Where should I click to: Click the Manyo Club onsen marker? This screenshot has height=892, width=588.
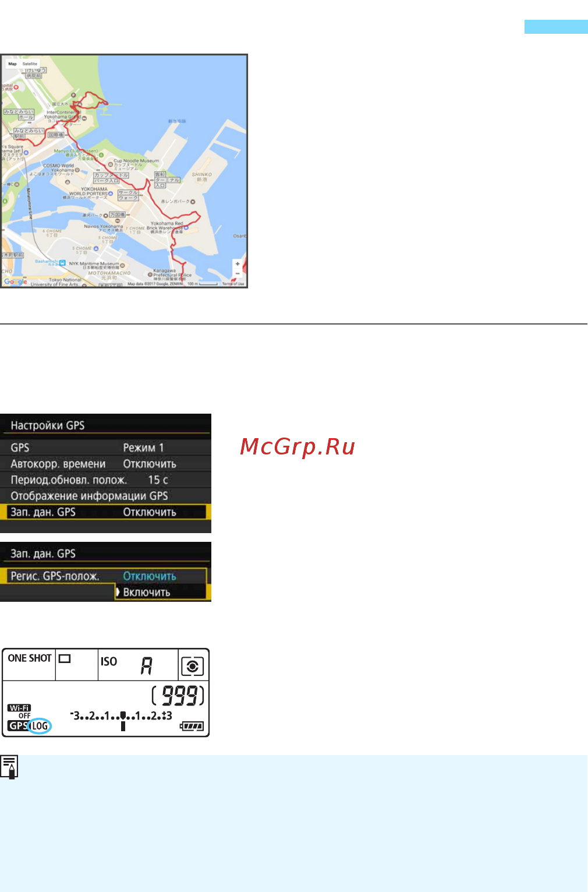click(x=101, y=155)
